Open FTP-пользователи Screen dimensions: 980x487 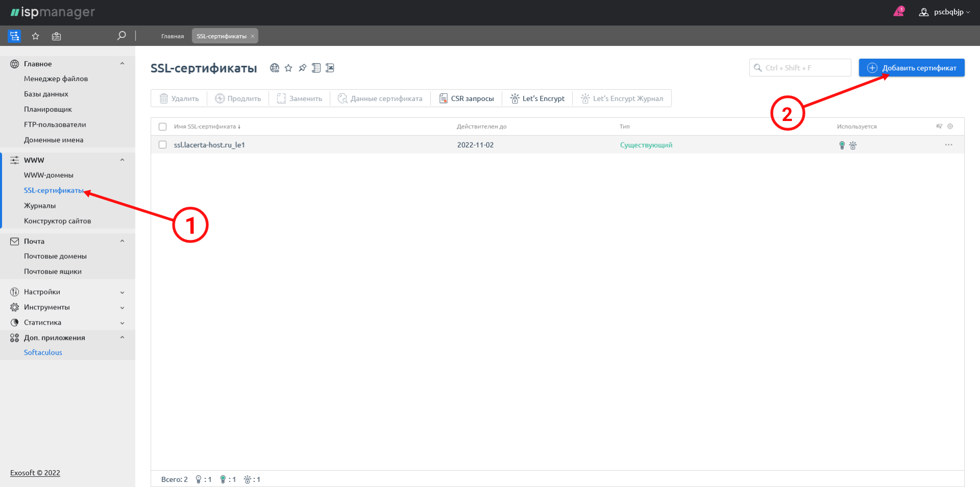click(x=55, y=125)
